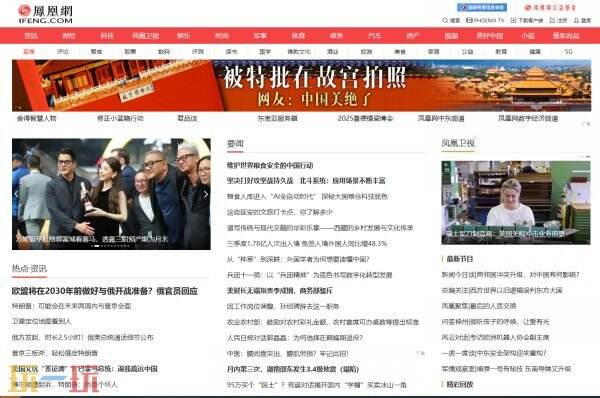Click the register link in the header
Screen dimensions: 600x398
pos(558,20)
